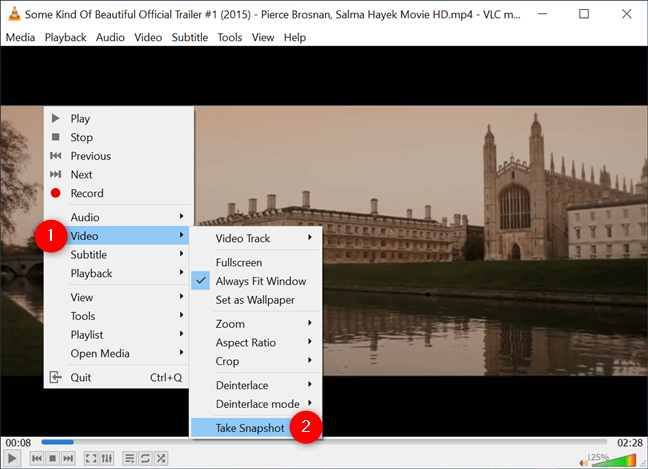
Task: Minimize the VLC window
Action: (542, 14)
